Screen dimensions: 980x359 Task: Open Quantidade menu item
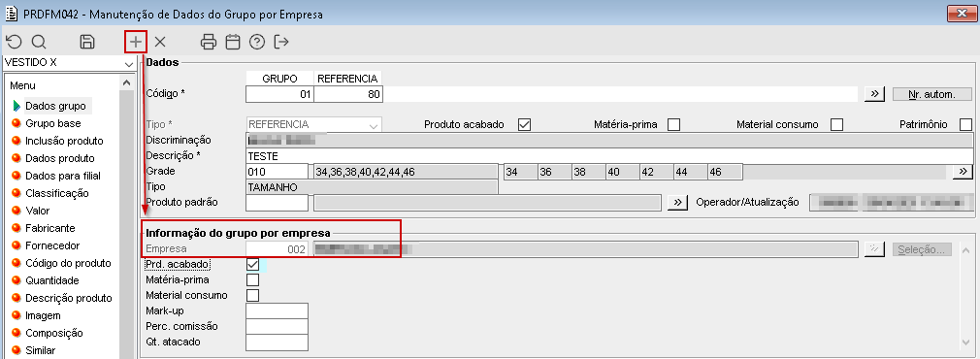click(51, 280)
